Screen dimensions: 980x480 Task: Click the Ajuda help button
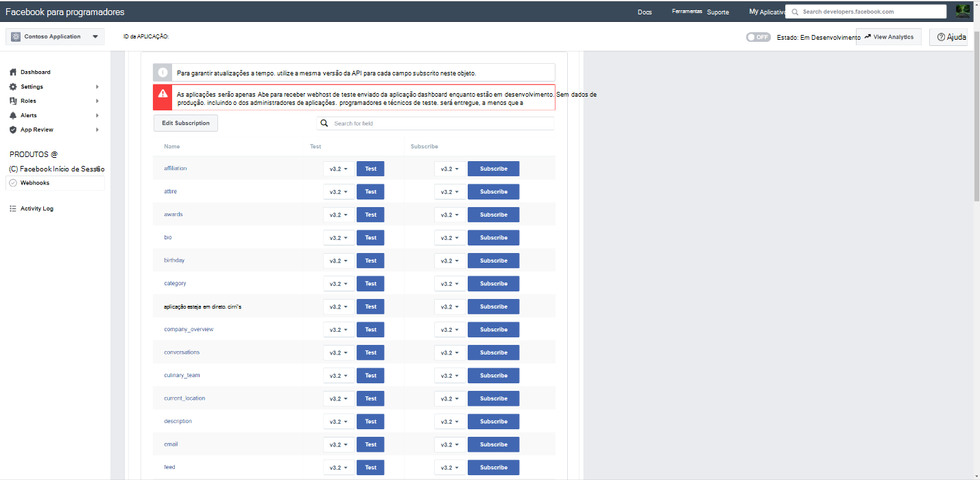(x=948, y=37)
